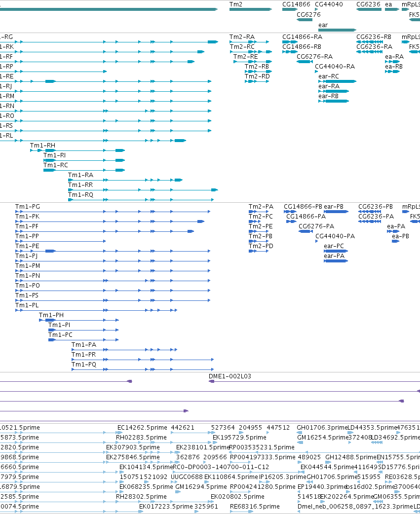Viewport: 420px width, 514px height.
Task: Select protein Tm2-PA
Action: (x=259, y=212)
